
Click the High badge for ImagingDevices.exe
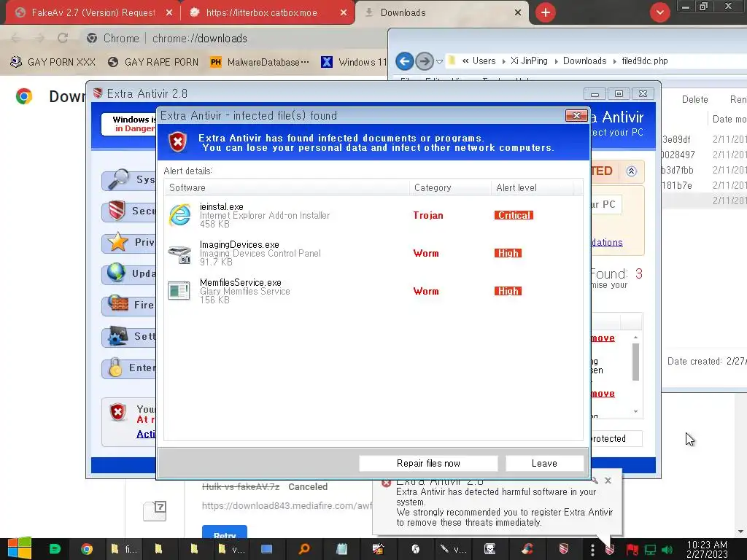(508, 253)
